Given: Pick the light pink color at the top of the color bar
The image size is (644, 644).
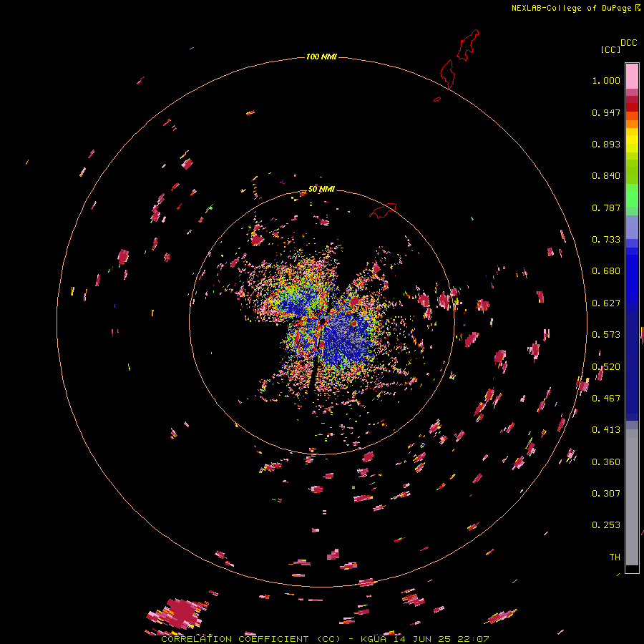Looking at the screenshot, I should 632,76.
